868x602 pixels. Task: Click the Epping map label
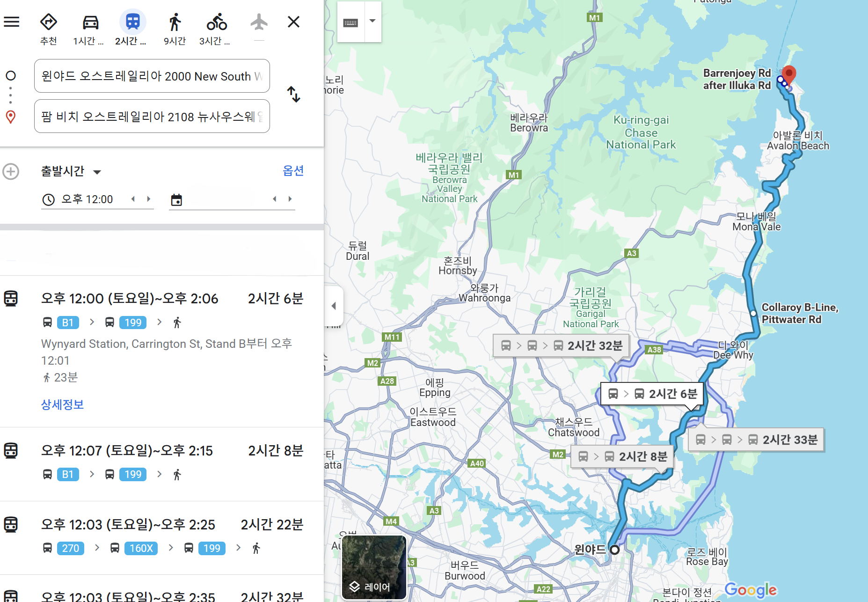(x=435, y=388)
